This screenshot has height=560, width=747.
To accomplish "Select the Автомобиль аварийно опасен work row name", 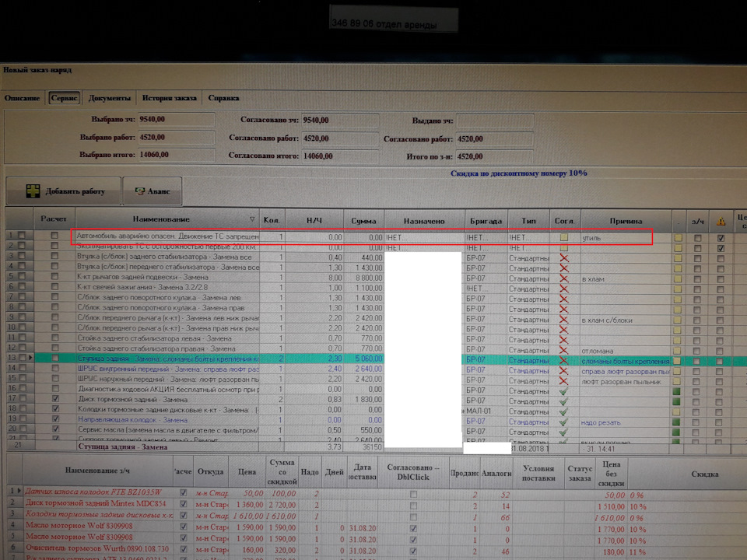I will tap(168, 236).
